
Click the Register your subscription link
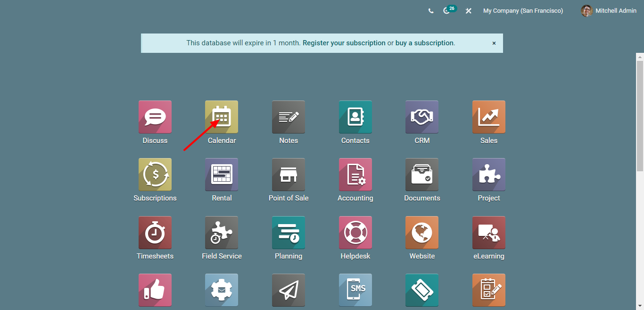344,43
